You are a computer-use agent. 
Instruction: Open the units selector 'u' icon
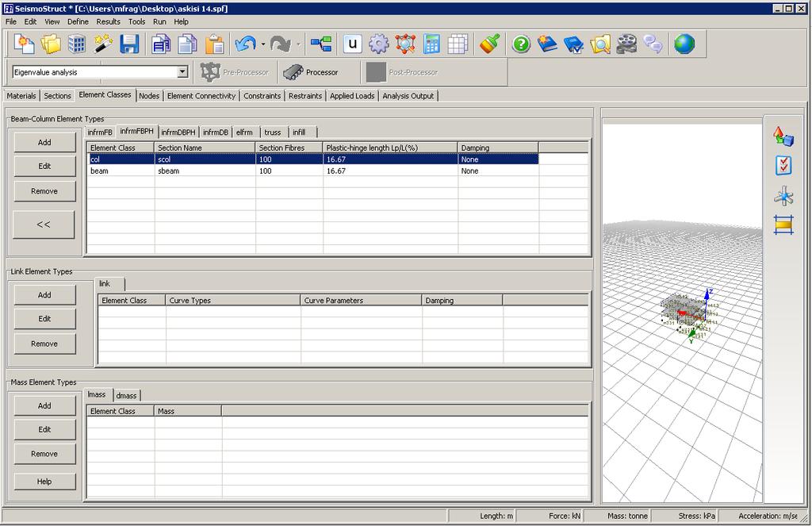pyautogui.click(x=353, y=44)
